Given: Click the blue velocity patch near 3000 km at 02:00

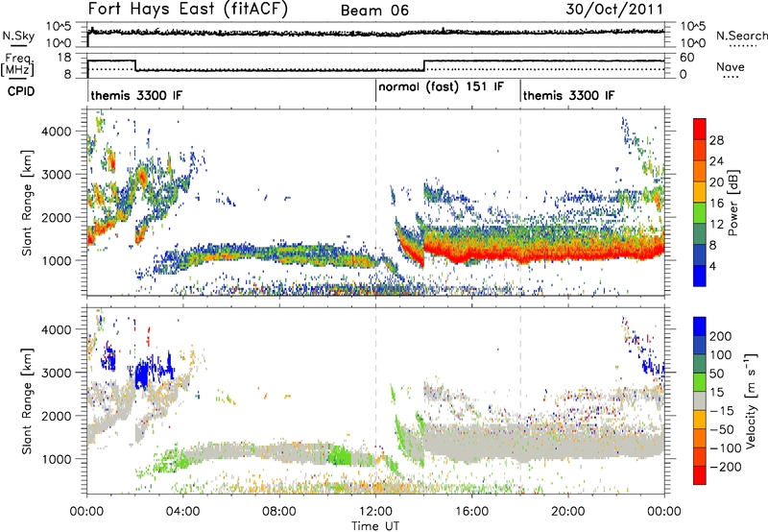Looking at the screenshot, I should [141, 375].
